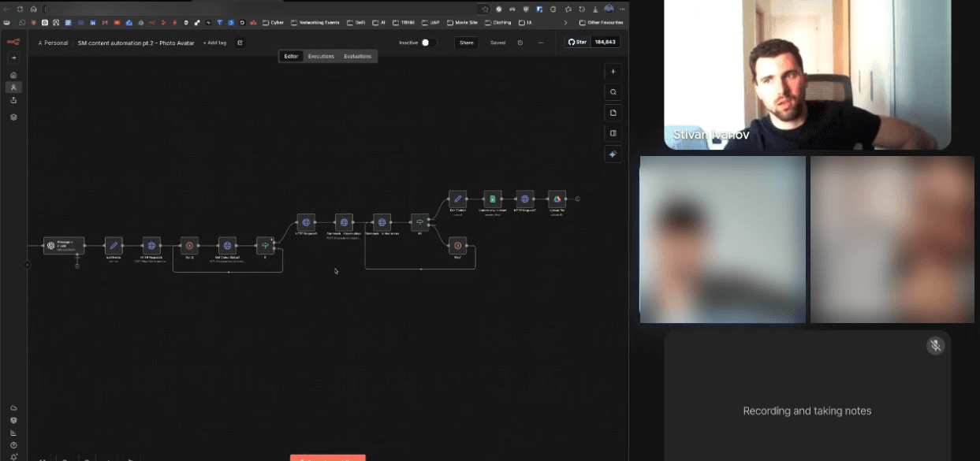Select the first orange Wait node
The width and height of the screenshot is (980, 461).
(x=189, y=245)
